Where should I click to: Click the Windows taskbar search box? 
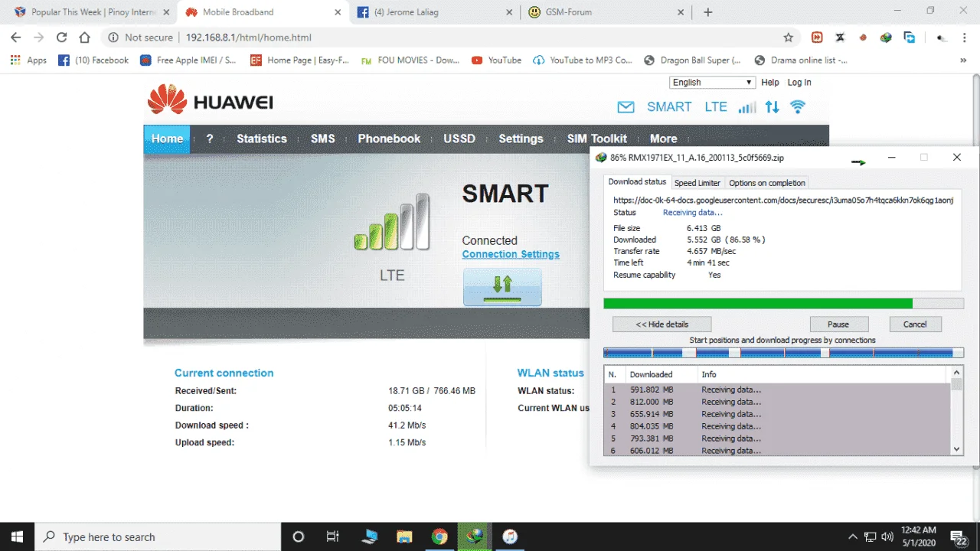pos(158,536)
